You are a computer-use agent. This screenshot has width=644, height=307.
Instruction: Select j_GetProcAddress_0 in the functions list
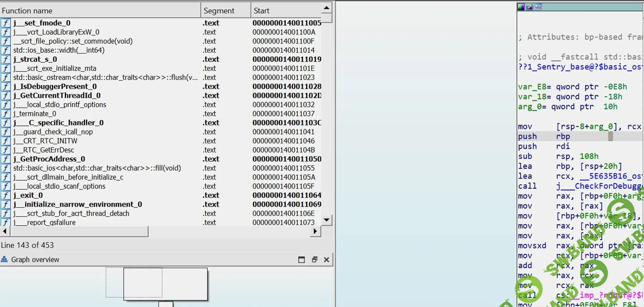point(49,159)
